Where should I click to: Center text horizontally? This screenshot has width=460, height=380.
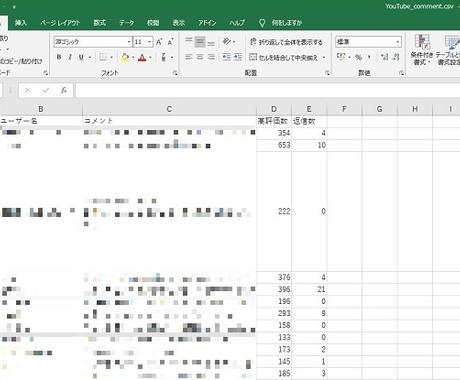coord(200,57)
